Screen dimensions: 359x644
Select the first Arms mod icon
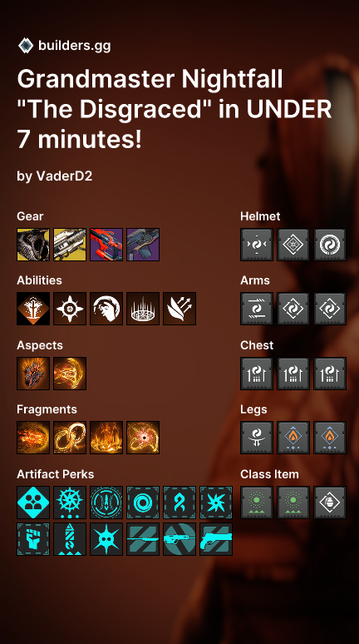257,309
